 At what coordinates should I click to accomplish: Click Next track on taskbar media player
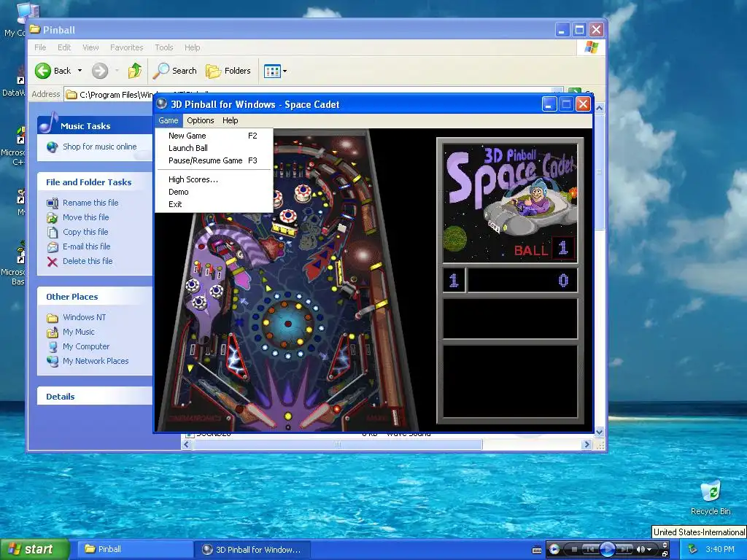coord(625,550)
